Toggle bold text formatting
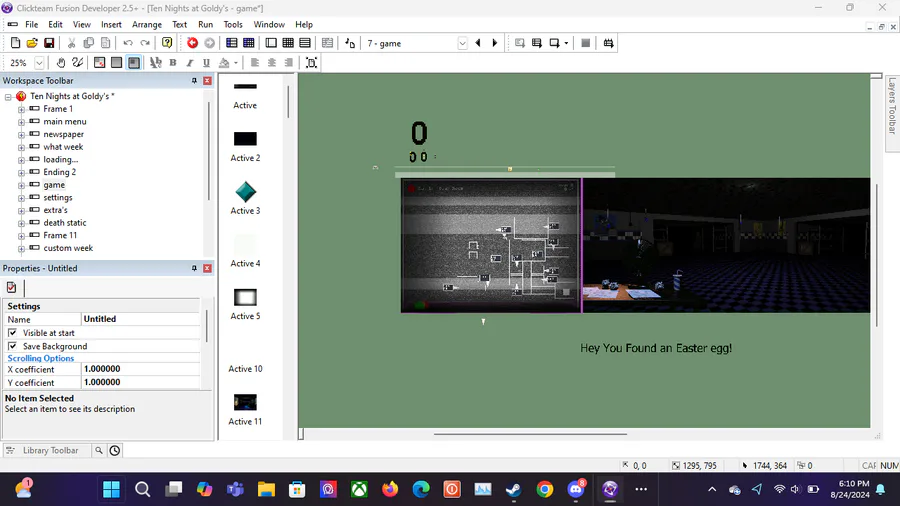The height and width of the screenshot is (506, 900). pyautogui.click(x=173, y=63)
